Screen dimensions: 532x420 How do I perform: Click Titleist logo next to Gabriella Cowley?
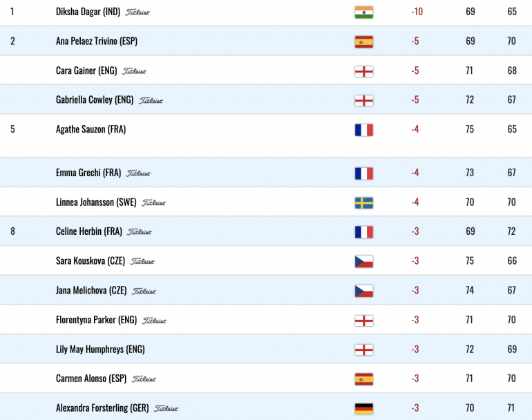pyautogui.click(x=151, y=100)
